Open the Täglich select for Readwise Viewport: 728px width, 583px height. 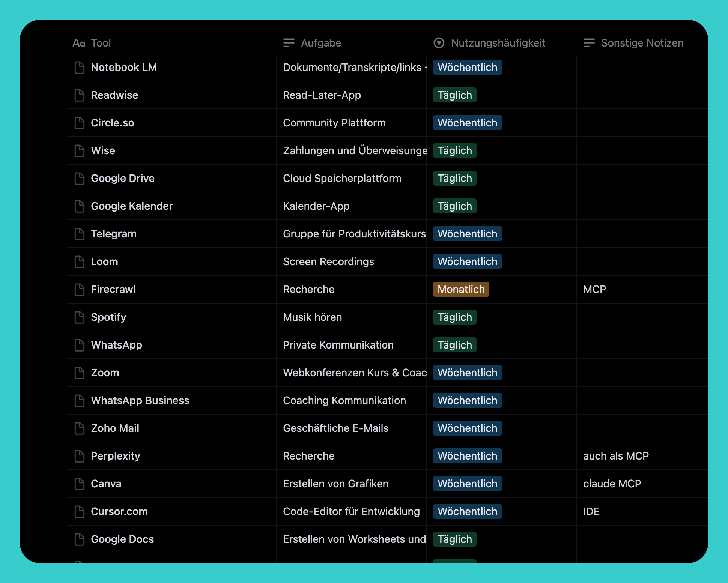point(455,95)
